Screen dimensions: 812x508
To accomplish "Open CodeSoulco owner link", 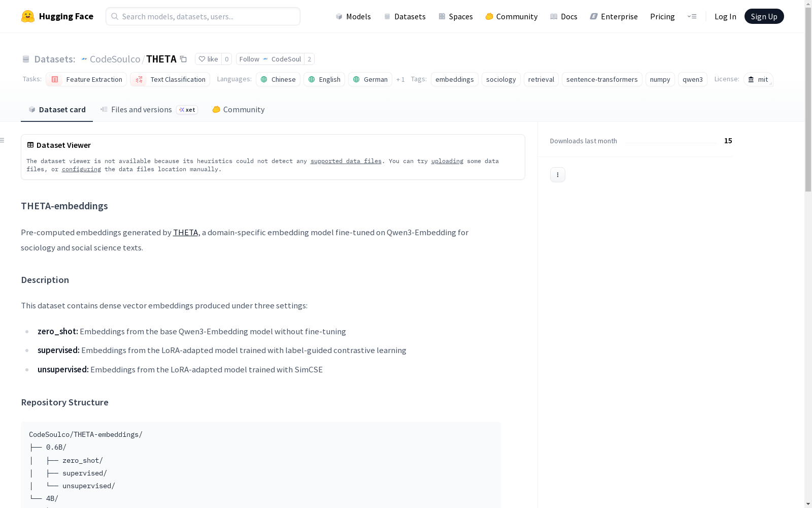I will click(x=115, y=59).
